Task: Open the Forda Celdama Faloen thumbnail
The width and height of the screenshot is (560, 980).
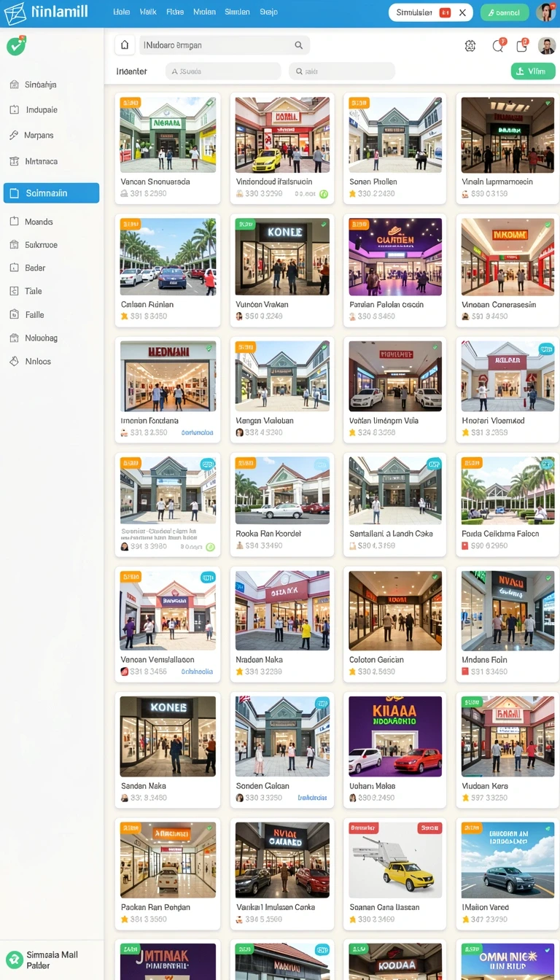Action: 508,491
